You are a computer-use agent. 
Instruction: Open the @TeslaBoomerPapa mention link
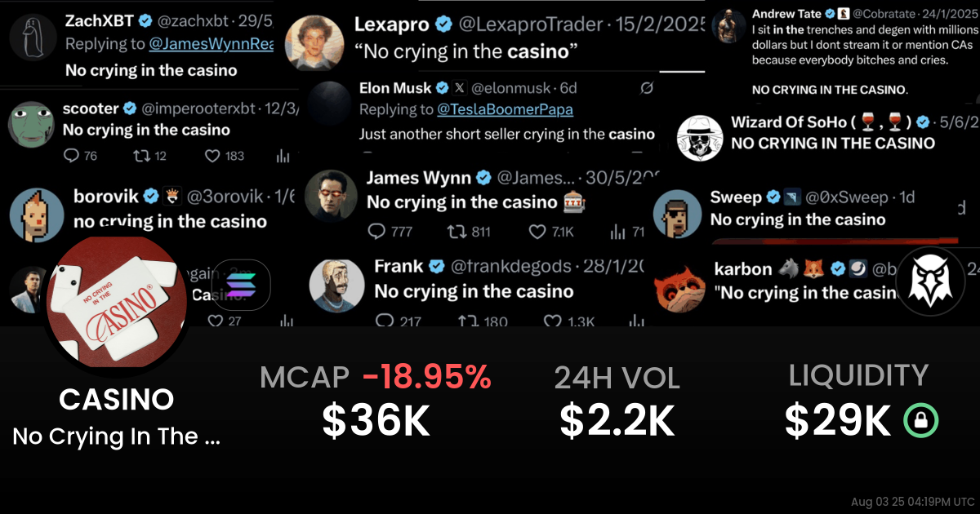click(505, 109)
